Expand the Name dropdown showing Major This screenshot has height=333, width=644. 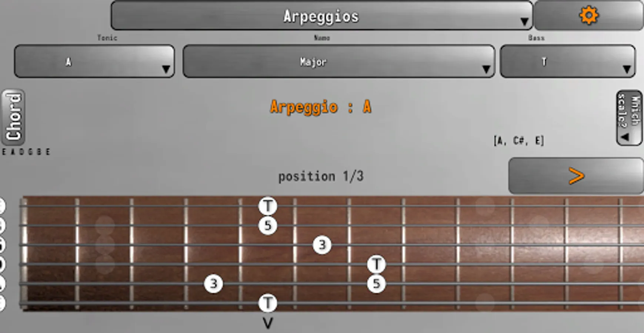[339, 61]
